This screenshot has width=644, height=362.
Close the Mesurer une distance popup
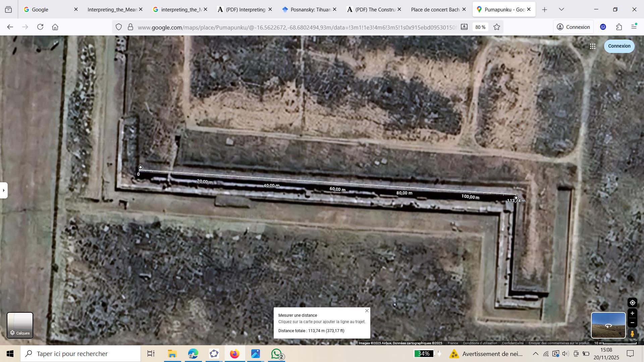367,311
